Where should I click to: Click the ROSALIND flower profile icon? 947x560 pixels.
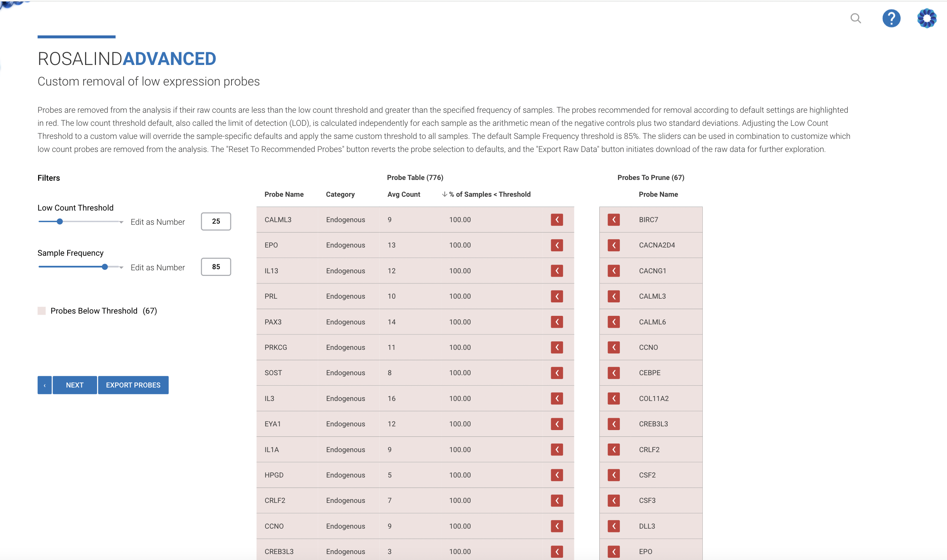point(926,18)
